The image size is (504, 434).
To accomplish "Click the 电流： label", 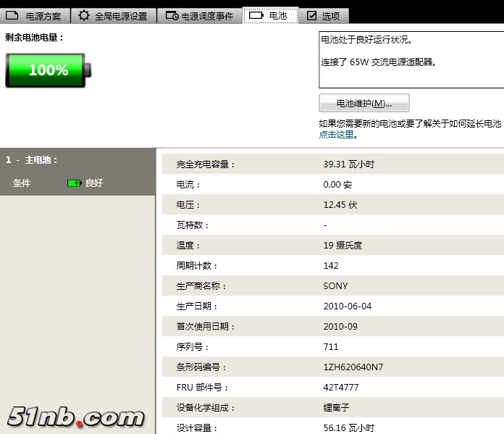I will [x=188, y=185].
